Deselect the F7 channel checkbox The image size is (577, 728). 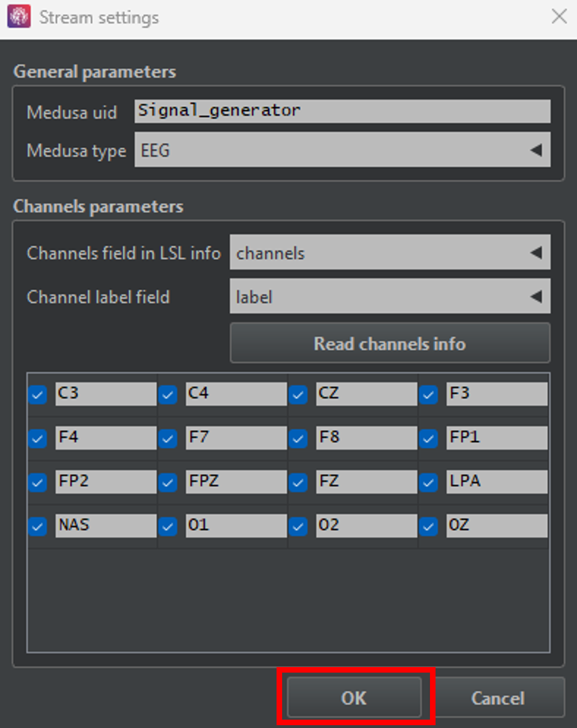[168, 439]
